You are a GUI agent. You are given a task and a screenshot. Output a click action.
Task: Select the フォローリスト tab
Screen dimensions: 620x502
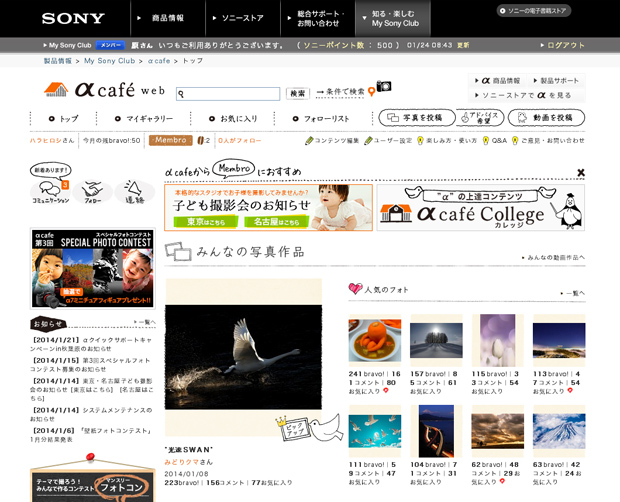point(321,119)
